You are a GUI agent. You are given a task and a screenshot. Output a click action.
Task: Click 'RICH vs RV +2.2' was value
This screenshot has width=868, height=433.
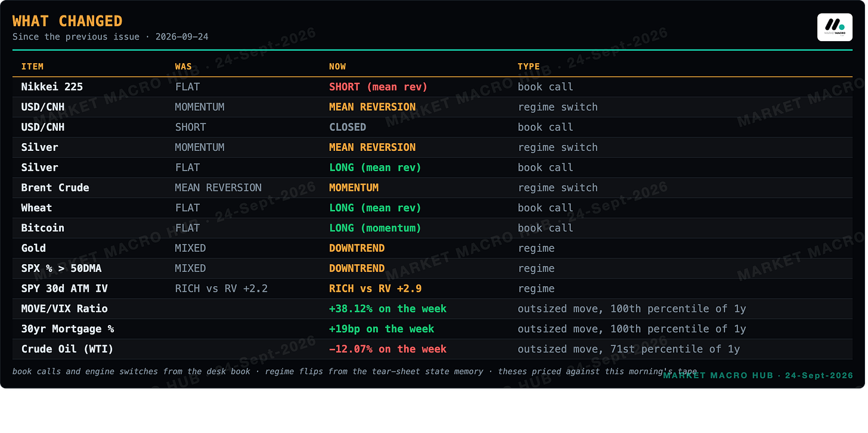tap(221, 289)
